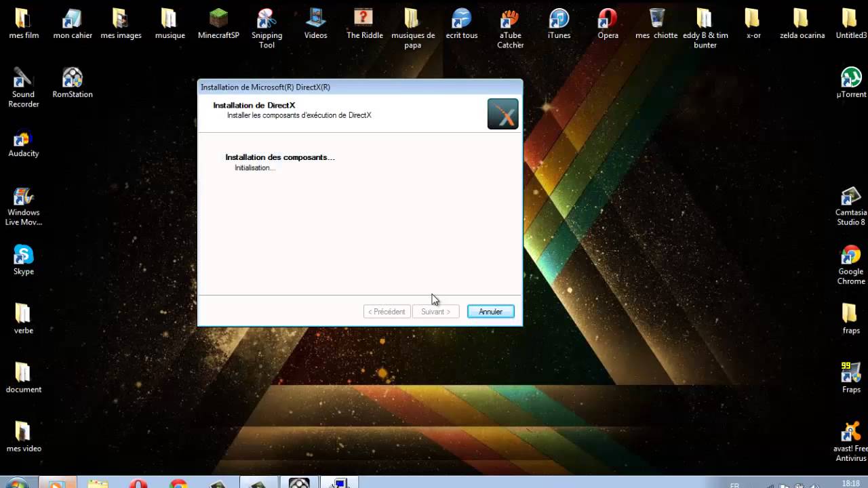Cancel the DirectX installation with Annuler
Image resolution: width=868 pixels, height=488 pixels.
point(490,312)
